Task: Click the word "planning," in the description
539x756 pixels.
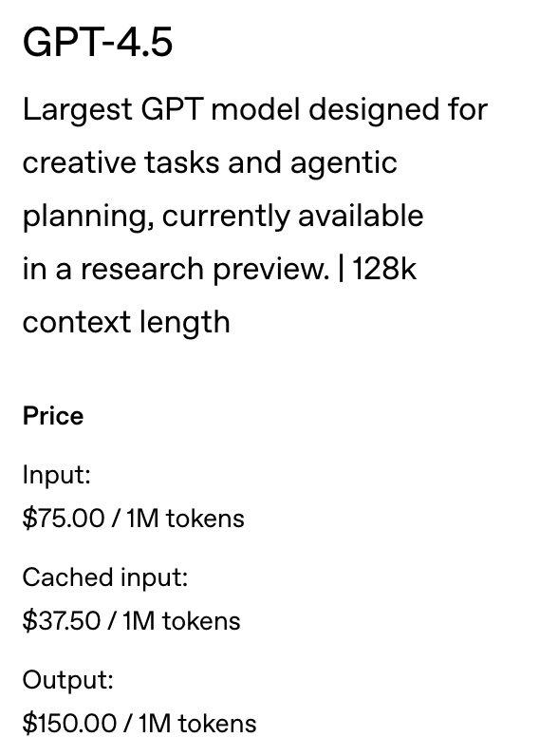Action: coord(88,217)
